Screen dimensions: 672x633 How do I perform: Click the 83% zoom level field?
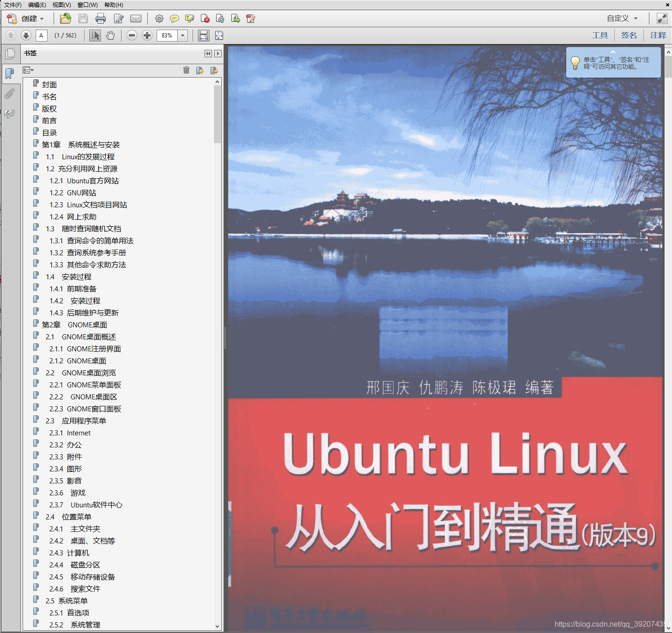(167, 35)
